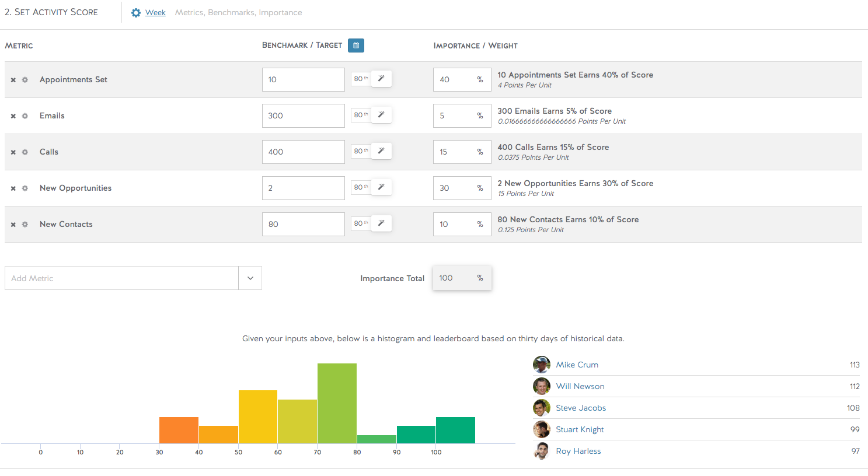Click the settings gear next to Week

coord(136,13)
